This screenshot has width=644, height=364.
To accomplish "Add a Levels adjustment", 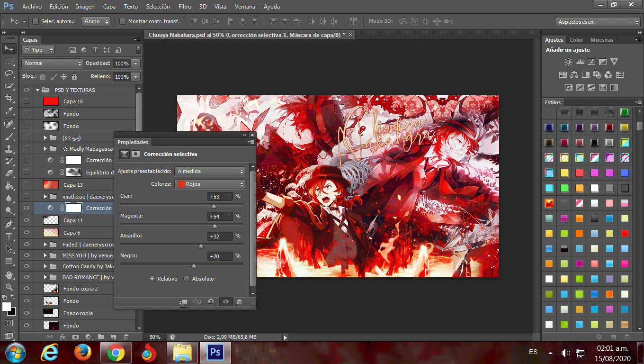I will pos(580,62).
